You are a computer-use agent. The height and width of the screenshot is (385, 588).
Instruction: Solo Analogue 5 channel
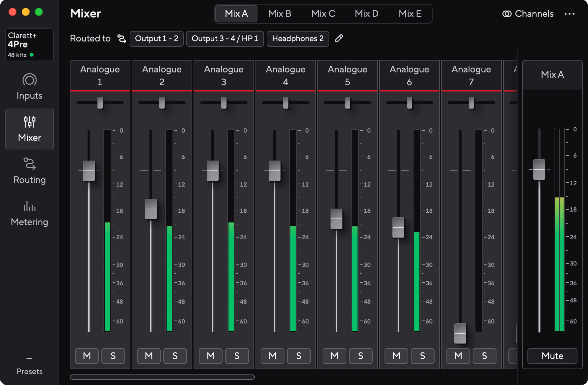tap(361, 356)
